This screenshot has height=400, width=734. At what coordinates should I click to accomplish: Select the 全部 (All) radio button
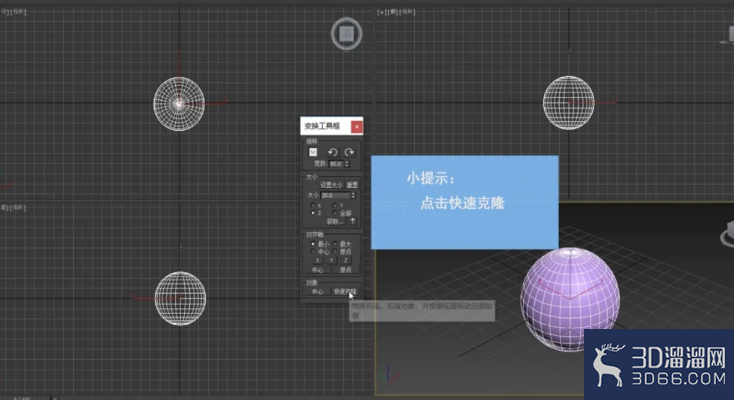click(x=335, y=213)
